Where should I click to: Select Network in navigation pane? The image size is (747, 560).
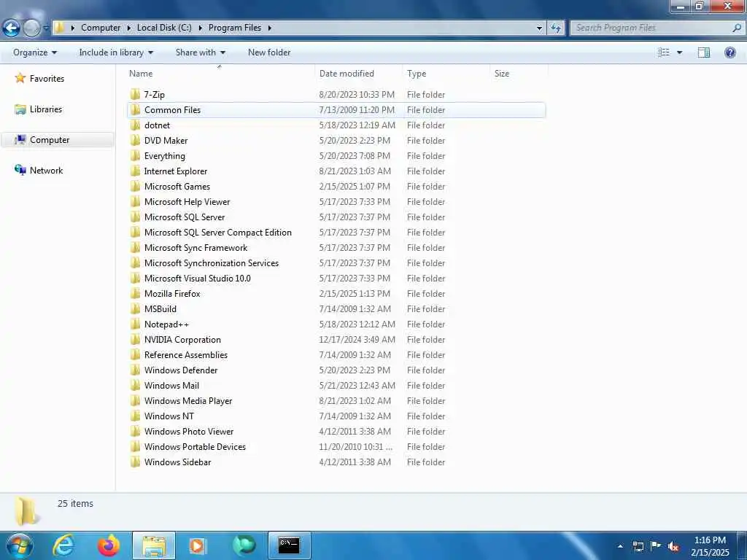point(46,171)
